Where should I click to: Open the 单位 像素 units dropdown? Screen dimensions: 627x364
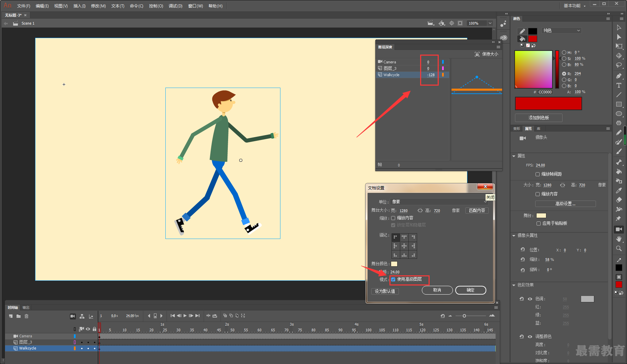pos(439,202)
